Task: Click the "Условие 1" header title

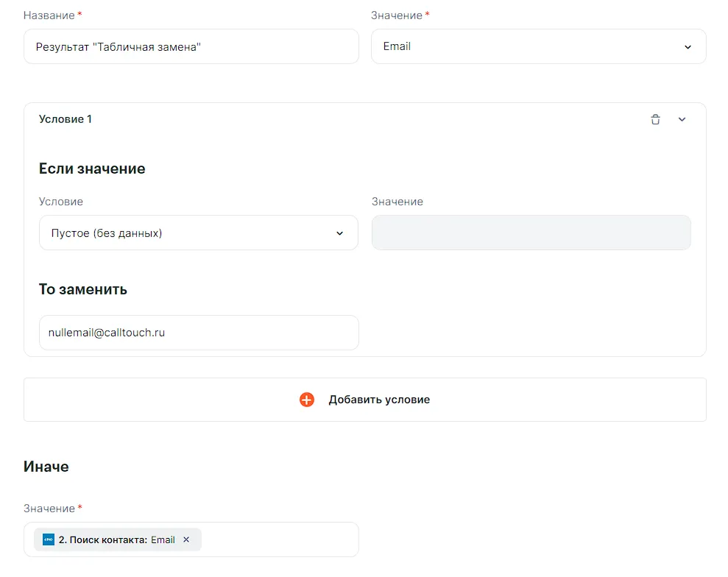Action: click(x=66, y=119)
